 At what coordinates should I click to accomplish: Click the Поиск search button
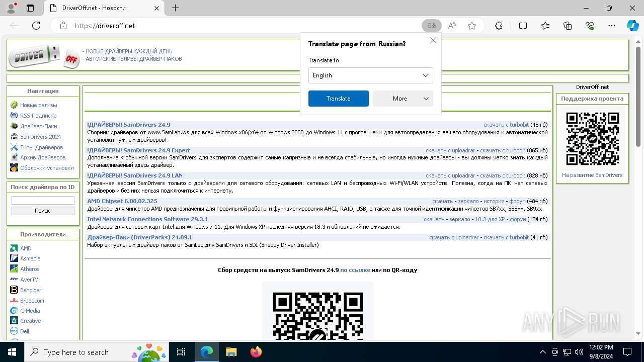point(43,211)
